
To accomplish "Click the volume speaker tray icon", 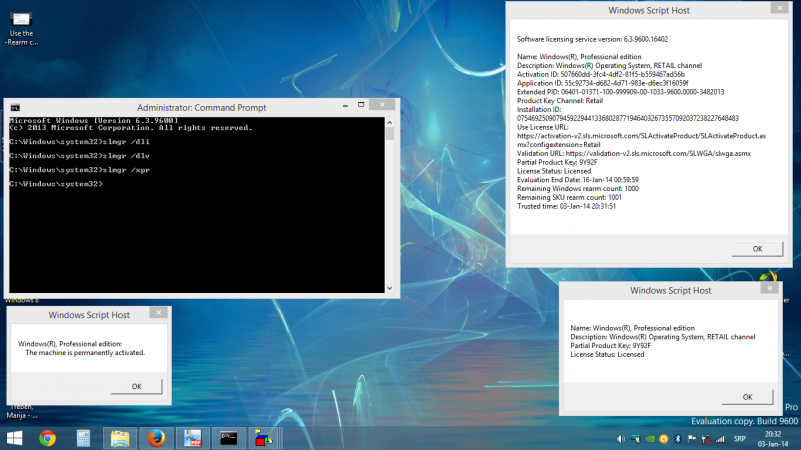I will tap(621, 439).
